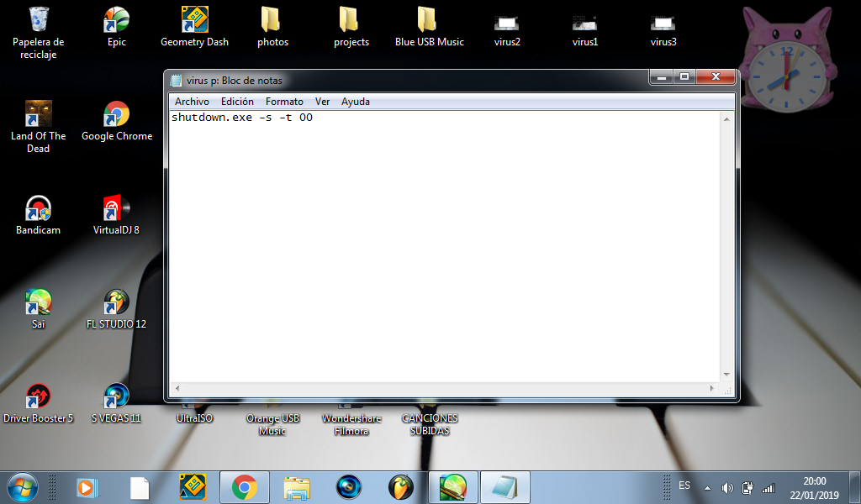Open the Windows Start menu
Screen dimensions: 861x504
pyautogui.click(x=22, y=487)
